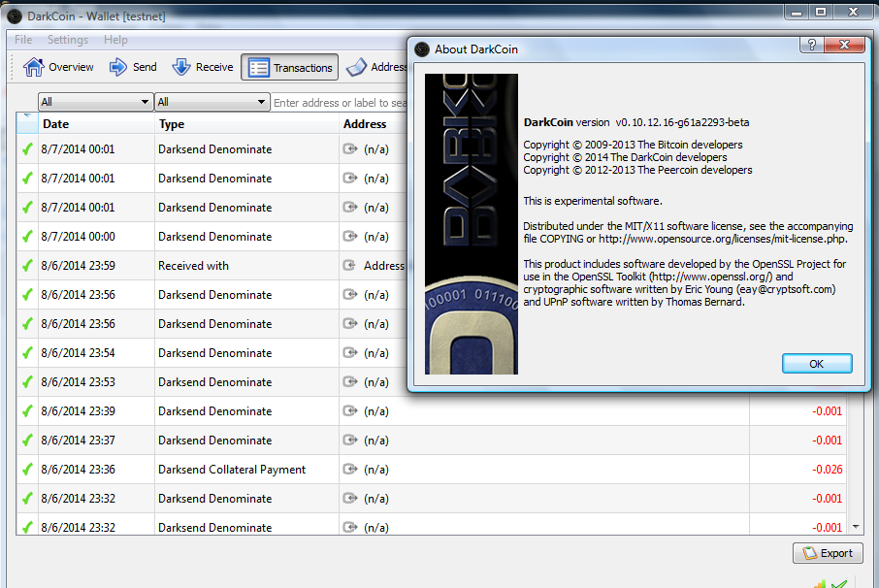Screen dimensions: 879x588
Task: Select the 8/6/2014 23:37 date cell
Action: point(96,441)
